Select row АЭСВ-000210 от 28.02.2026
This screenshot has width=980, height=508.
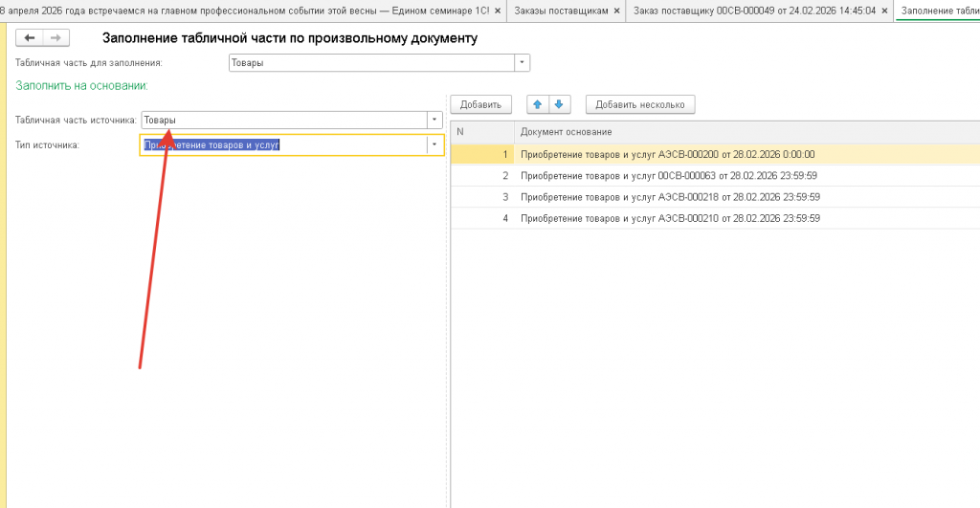(715, 218)
